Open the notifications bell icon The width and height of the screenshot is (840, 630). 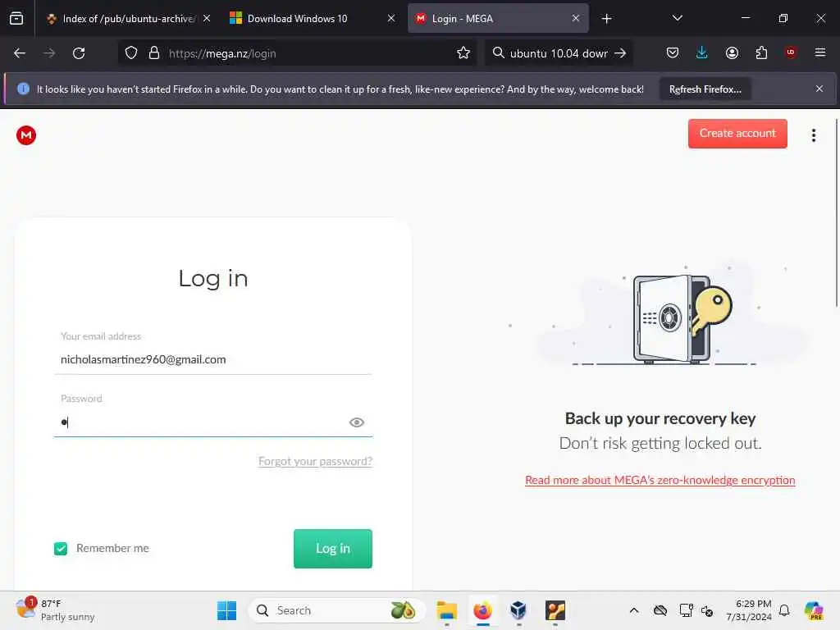[x=784, y=610]
